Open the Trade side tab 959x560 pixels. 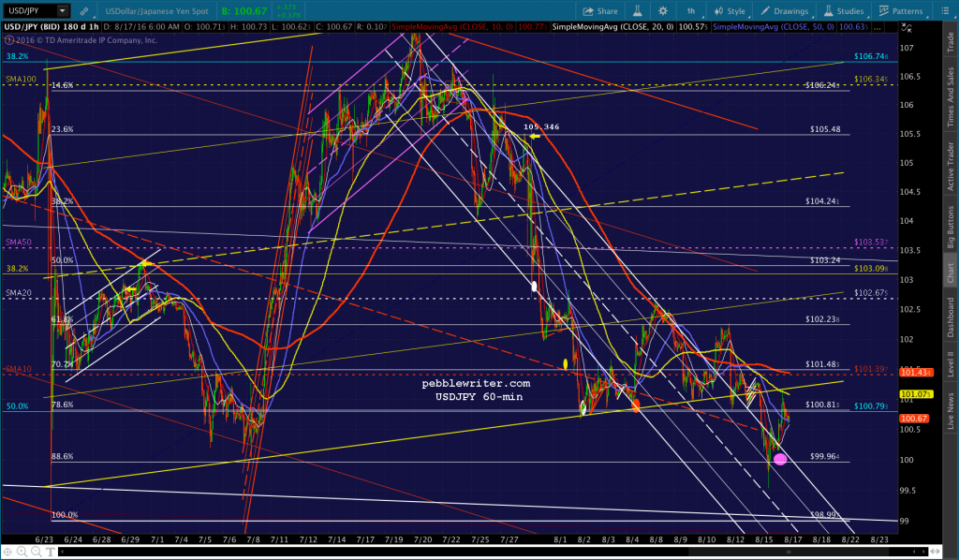tap(951, 41)
